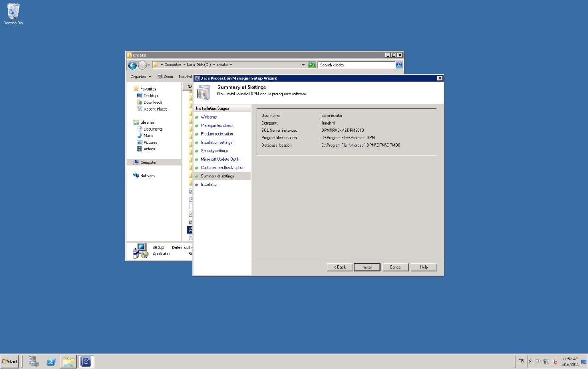Click the muted volume icon in tray
588x369 pixels.
554,362
